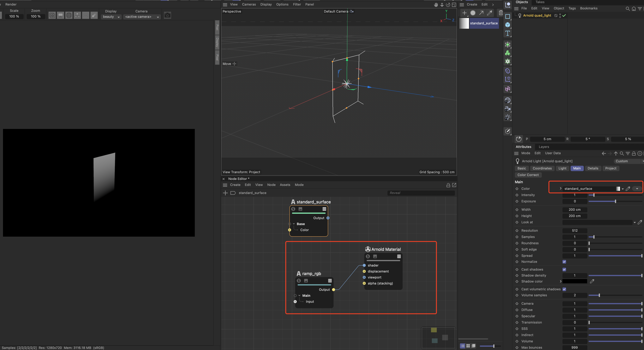This screenshot has height=350, width=644.
Task: Expand the standard_surface color chevron
Action: [x=561, y=188]
